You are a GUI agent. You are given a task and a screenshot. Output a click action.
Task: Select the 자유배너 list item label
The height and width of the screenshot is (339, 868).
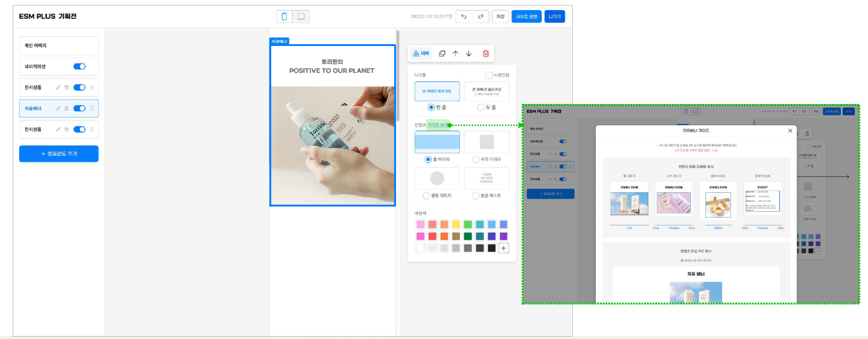point(33,109)
